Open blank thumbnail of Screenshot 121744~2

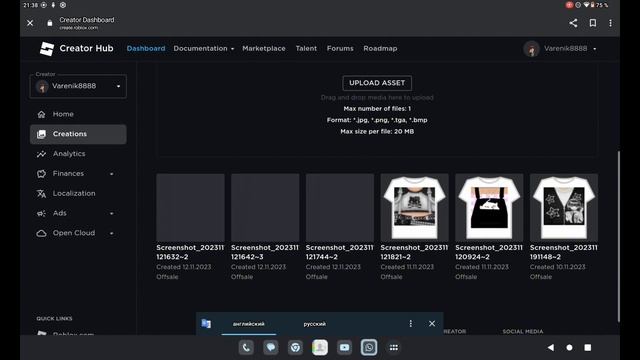[340, 207]
